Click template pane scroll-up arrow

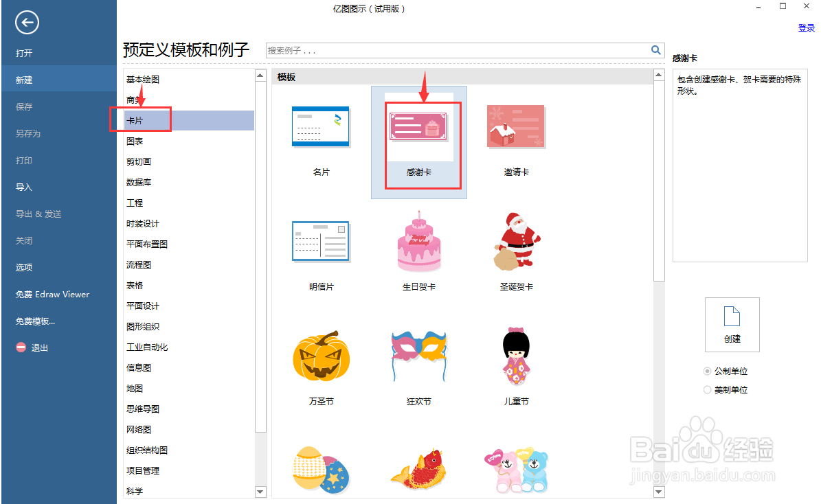[x=659, y=76]
